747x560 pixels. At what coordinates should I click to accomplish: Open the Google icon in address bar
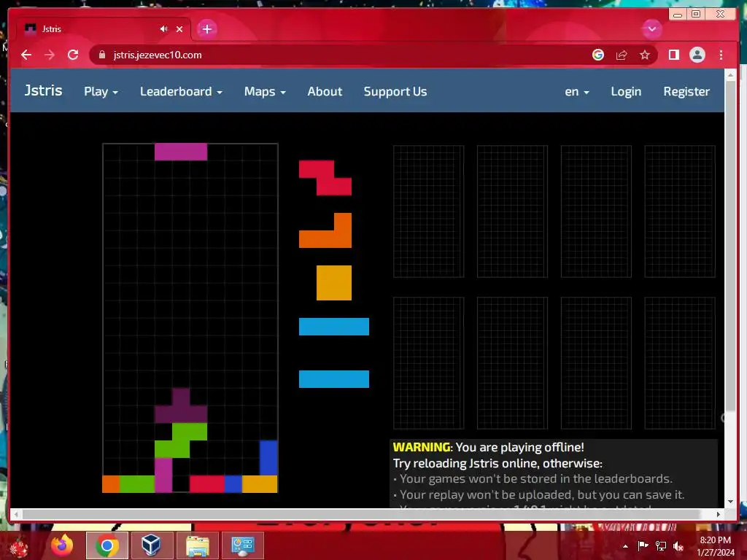598,55
